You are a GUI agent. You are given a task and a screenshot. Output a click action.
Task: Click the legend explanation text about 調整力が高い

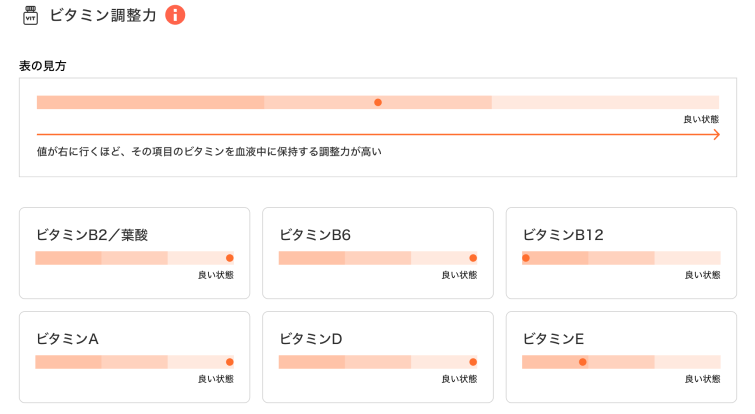[209, 152]
